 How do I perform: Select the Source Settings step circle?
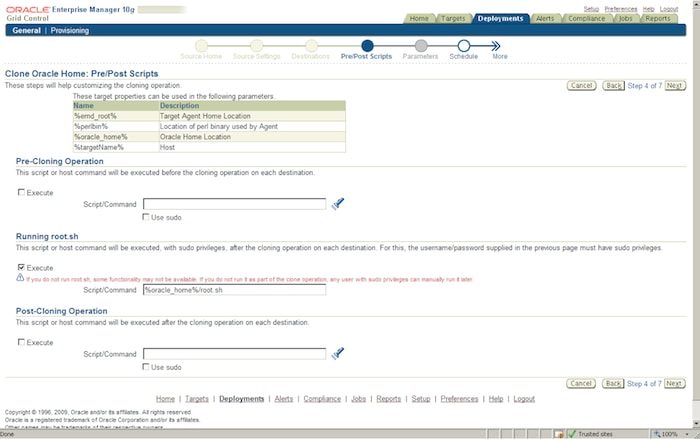click(257, 46)
